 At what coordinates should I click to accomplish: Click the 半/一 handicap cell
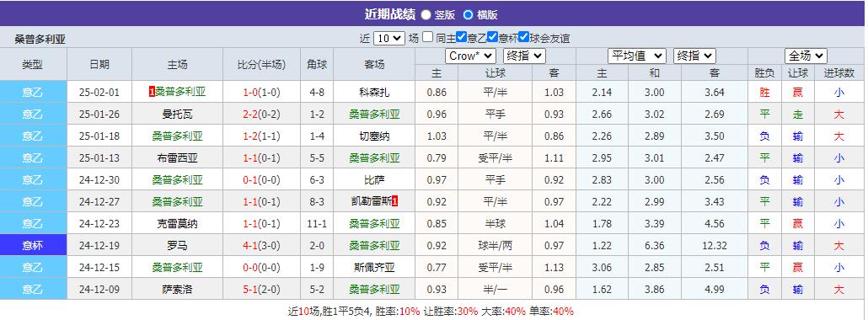pyautogui.click(x=496, y=290)
